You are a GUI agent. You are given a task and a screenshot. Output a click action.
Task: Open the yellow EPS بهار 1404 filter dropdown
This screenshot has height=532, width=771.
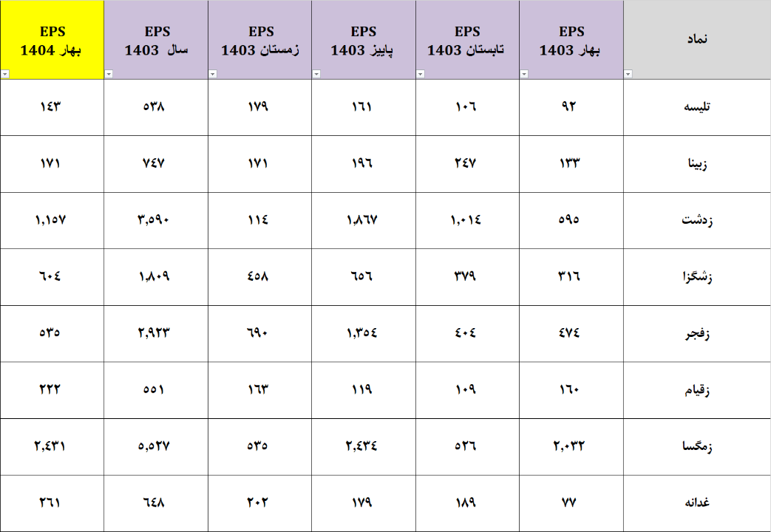point(5,74)
